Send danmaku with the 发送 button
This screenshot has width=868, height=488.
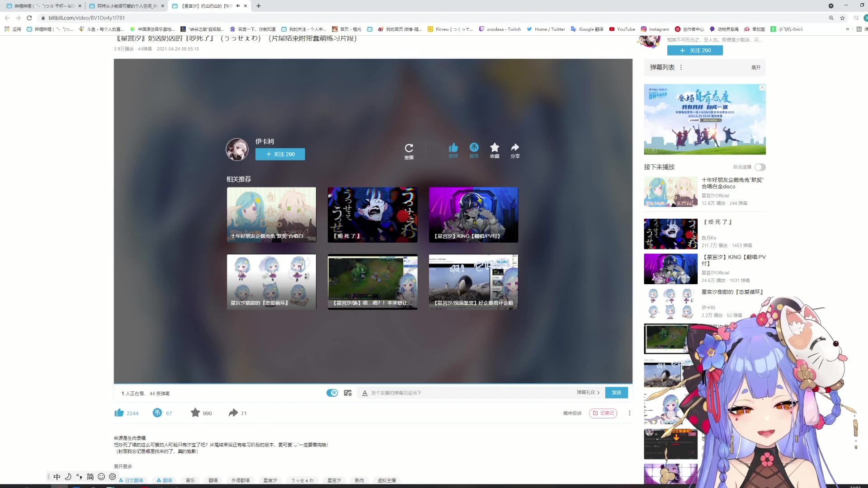(x=617, y=393)
